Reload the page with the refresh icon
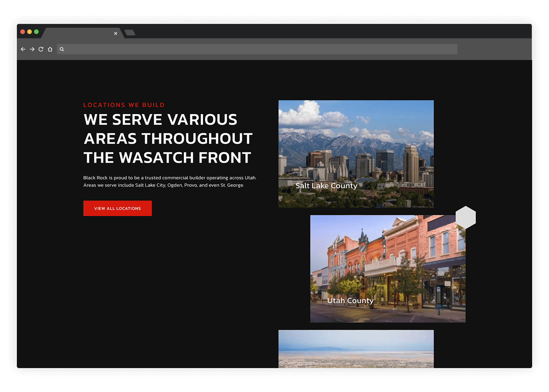Viewport: 549px width, 392px height. click(x=41, y=49)
